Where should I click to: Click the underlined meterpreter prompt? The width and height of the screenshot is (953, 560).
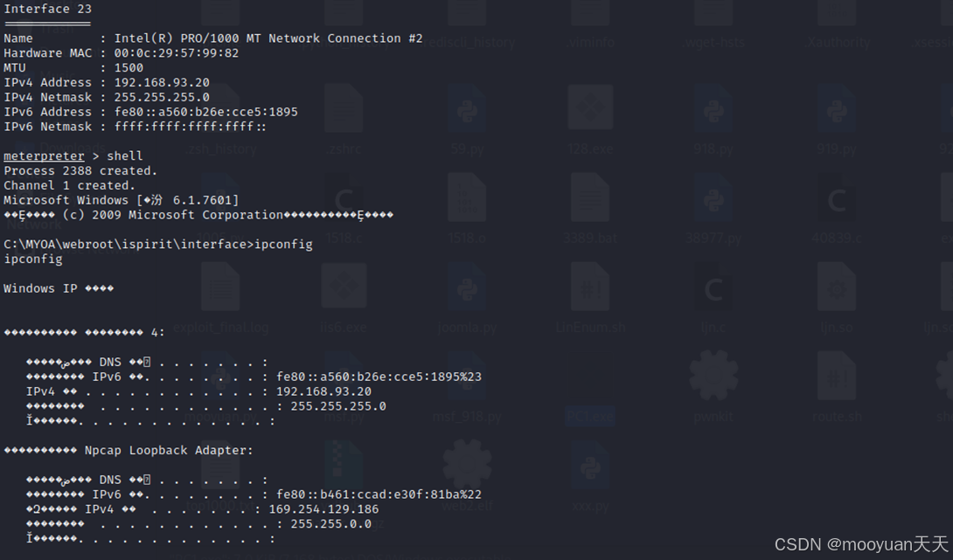[44, 156]
